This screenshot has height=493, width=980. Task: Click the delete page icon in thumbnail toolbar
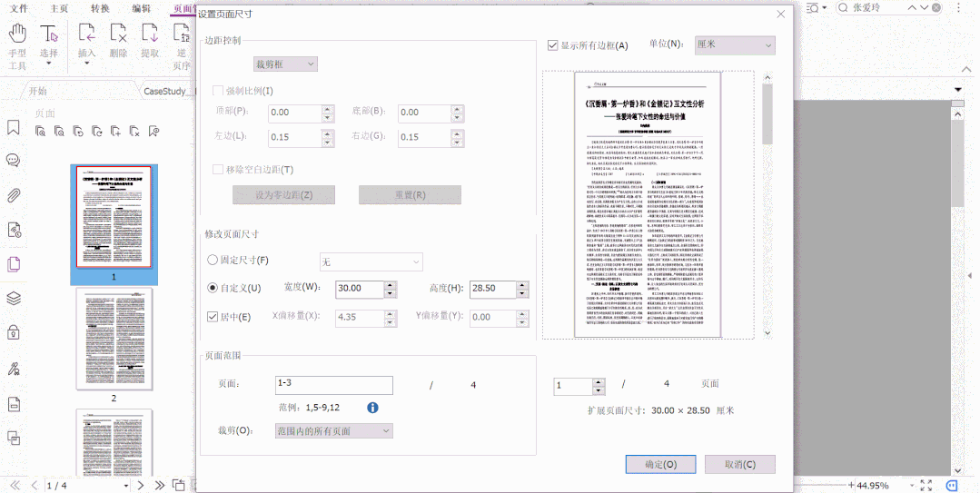(x=134, y=132)
